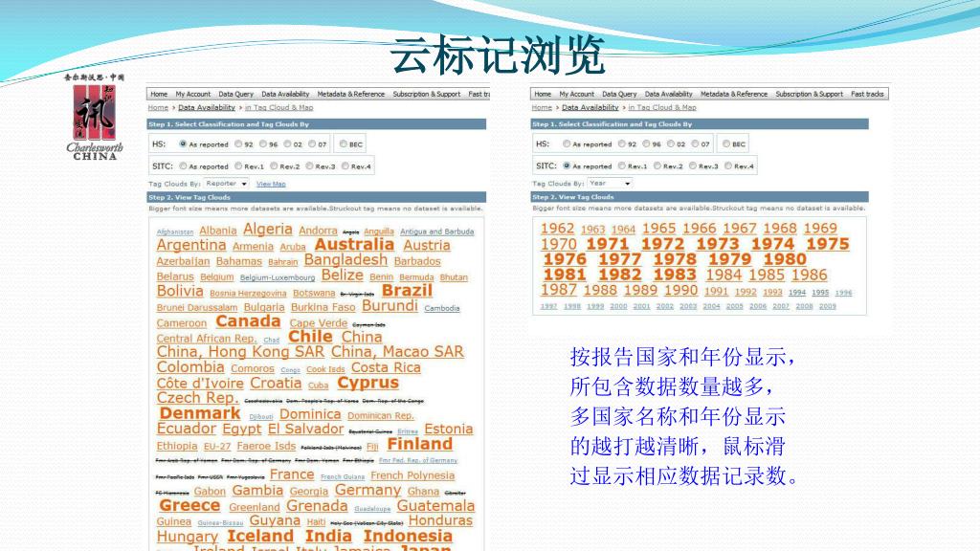Open the Indonesia tag
The image size is (980, 551).
tap(408, 536)
